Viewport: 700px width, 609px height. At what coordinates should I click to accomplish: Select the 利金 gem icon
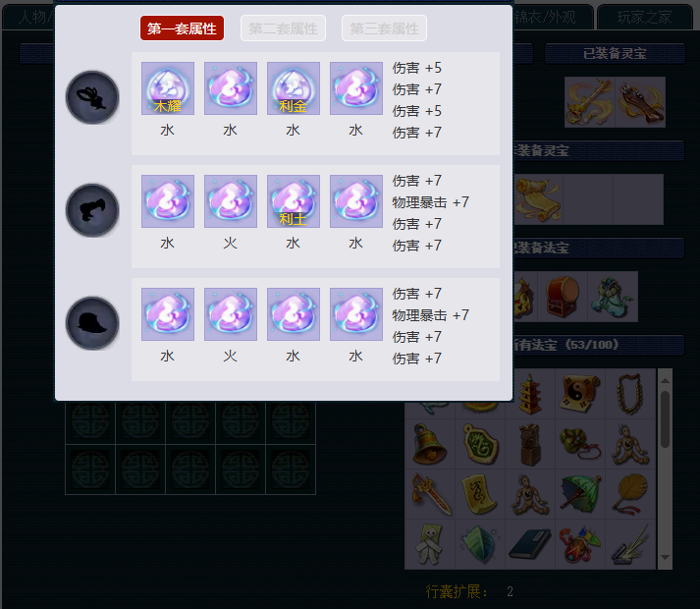(x=294, y=88)
